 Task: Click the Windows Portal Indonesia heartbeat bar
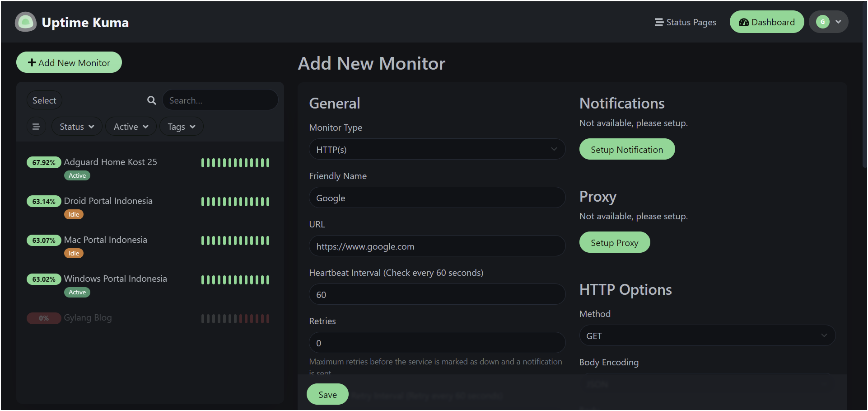pos(235,280)
